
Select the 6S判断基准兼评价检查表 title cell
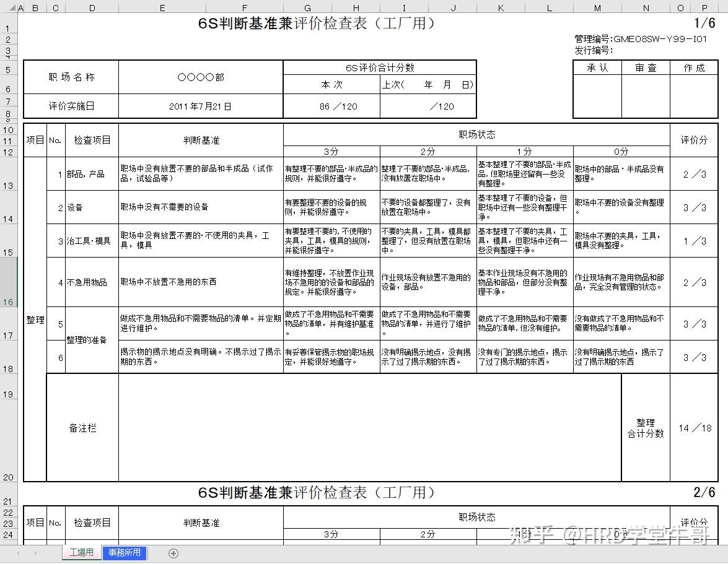click(316, 24)
